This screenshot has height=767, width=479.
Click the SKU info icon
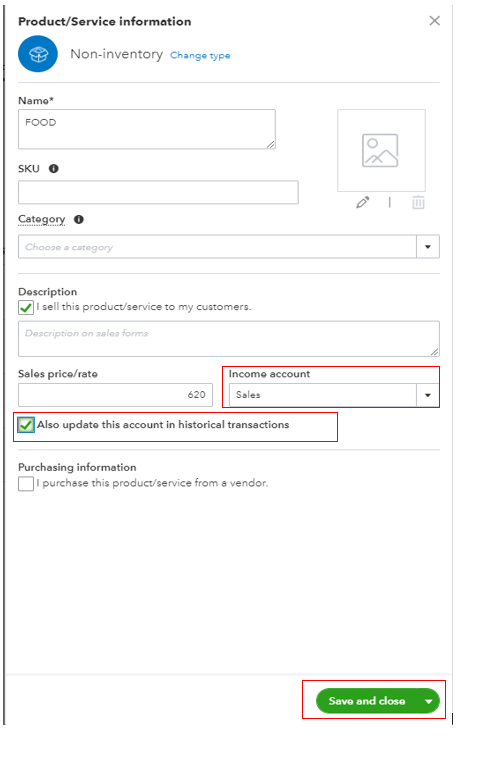point(54,169)
